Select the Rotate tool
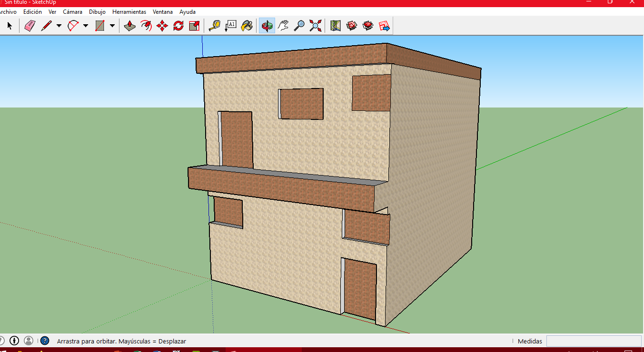This screenshot has height=352, width=644. 178,26
